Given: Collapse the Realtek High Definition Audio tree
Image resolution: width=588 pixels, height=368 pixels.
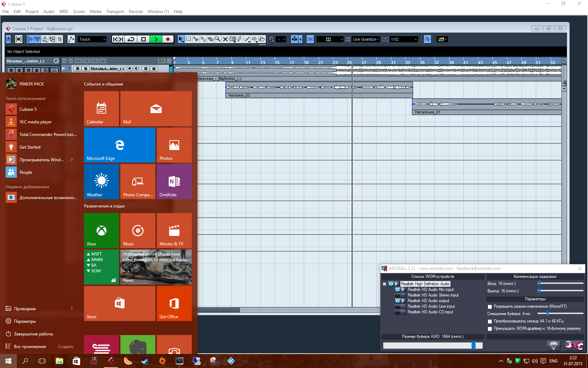Looking at the screenshot, I should click(x=384, y=284).
